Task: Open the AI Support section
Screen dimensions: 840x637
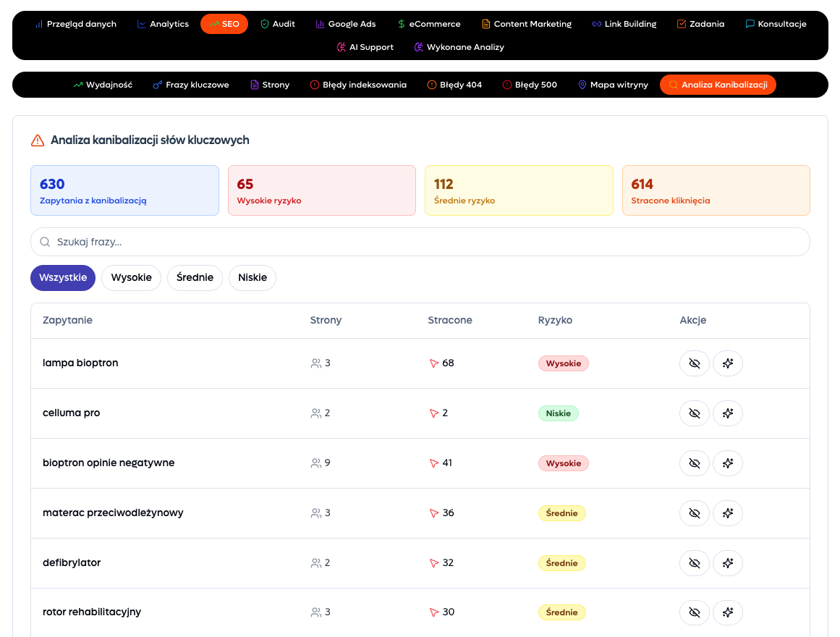Action: pos(365,47)
